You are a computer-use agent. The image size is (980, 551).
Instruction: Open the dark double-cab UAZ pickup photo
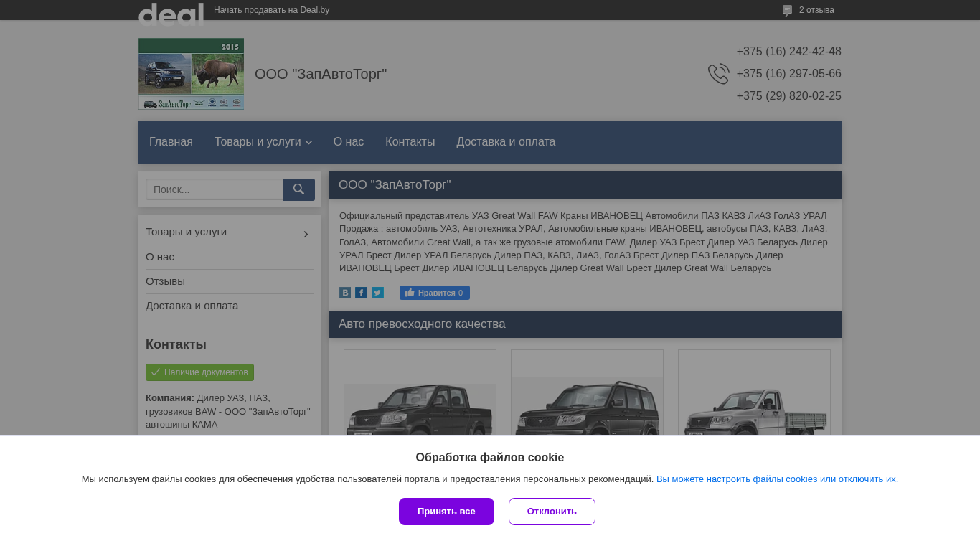[420, 392]
